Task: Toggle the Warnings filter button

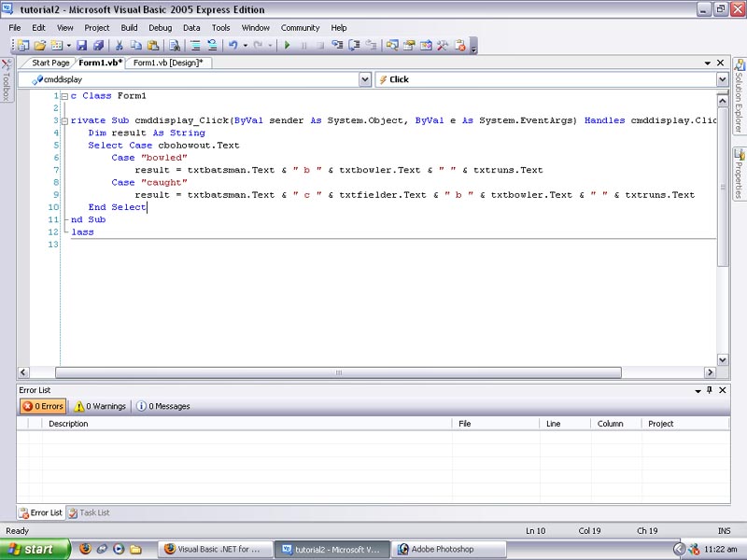Action: (x=100, y=406)
